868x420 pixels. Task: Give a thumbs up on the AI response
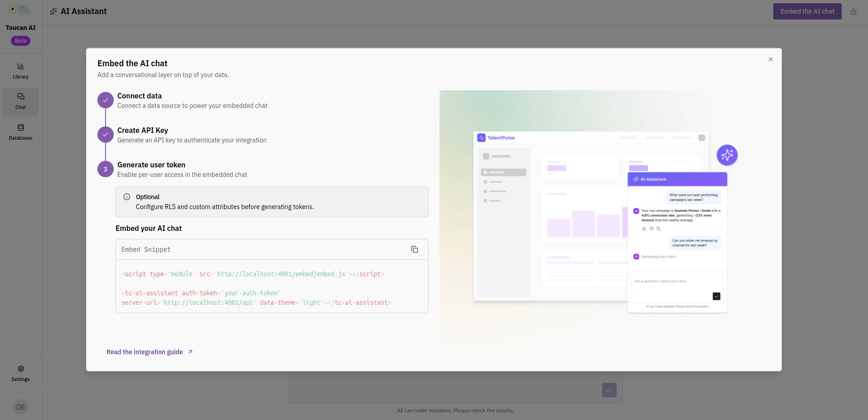[644, 229]
